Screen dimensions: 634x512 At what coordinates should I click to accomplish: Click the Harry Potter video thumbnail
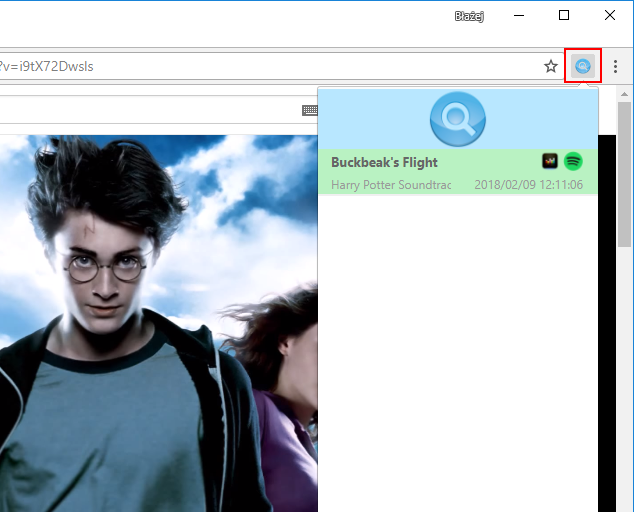pyautogui.click(x=159, y=323)
